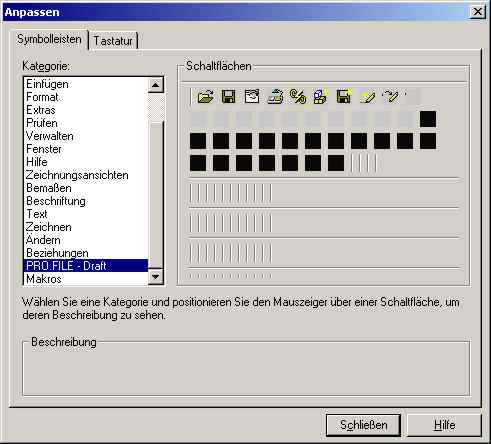The image size is (491, 444).
Task: Click the yellow and blue blocks icon
Action: click(x=321, y=97)
